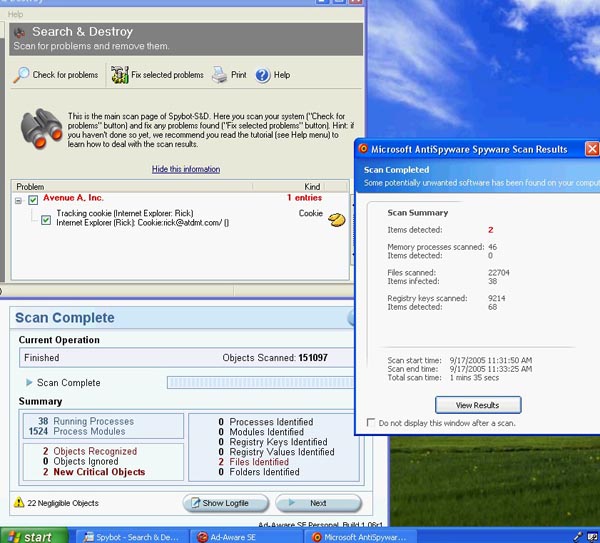The image size is (600, 543).
Task: Click Hide this information link
Action: click(186, 169)
